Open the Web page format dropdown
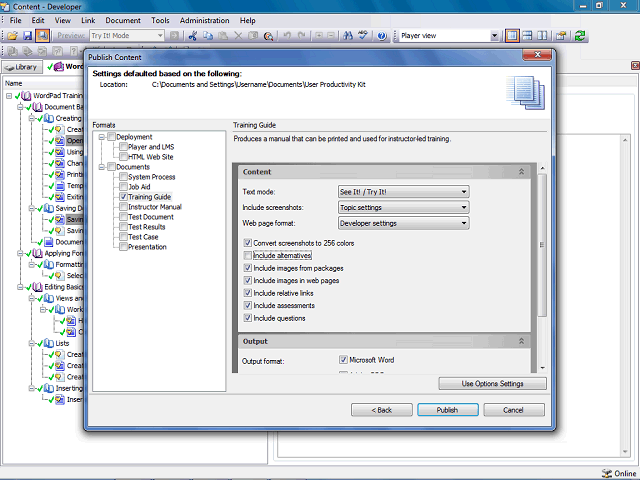Screen dimensions: 640x480 pyautogui.click(x=404, y=223)
